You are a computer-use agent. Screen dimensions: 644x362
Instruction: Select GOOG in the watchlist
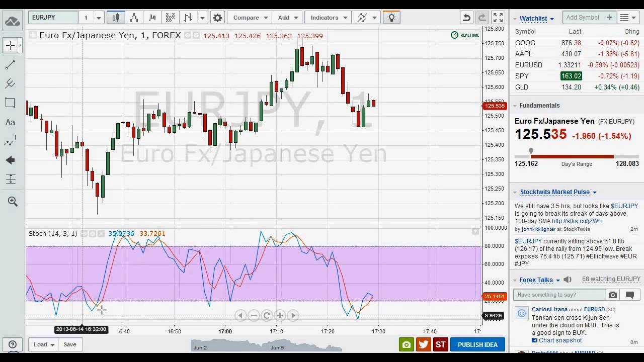point(577,43)
